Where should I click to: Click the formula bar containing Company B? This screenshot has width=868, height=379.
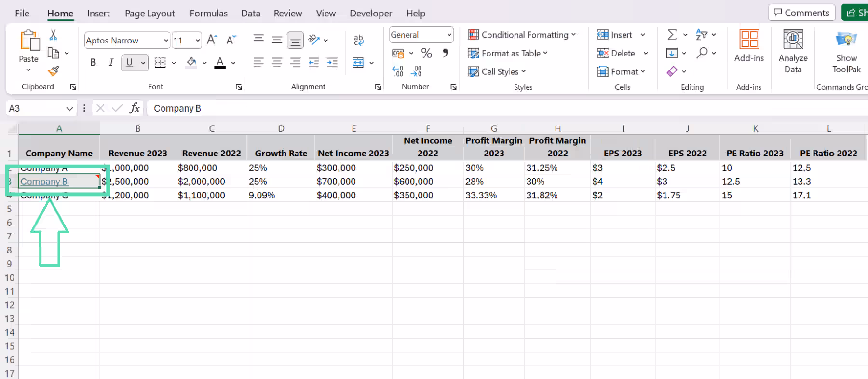[506, 108]
